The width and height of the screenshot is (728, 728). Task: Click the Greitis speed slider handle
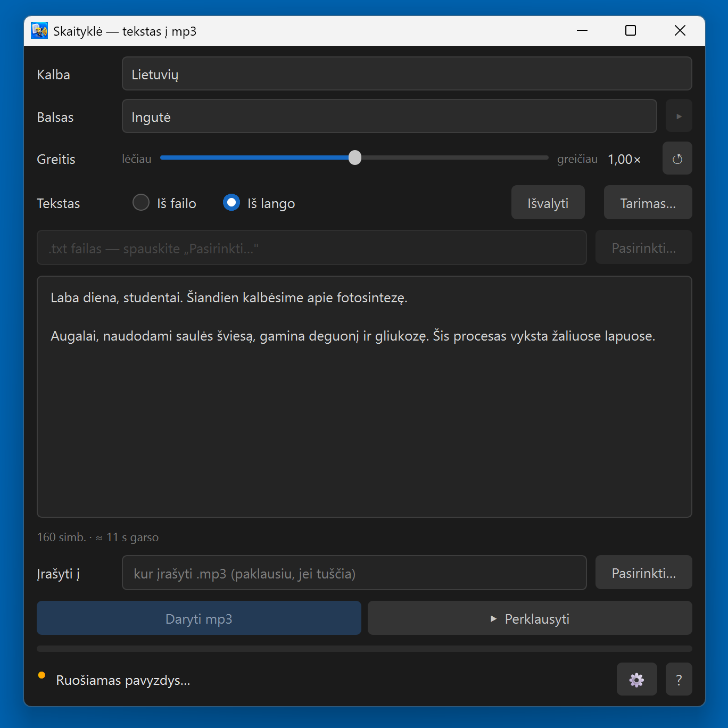point(355,158)
